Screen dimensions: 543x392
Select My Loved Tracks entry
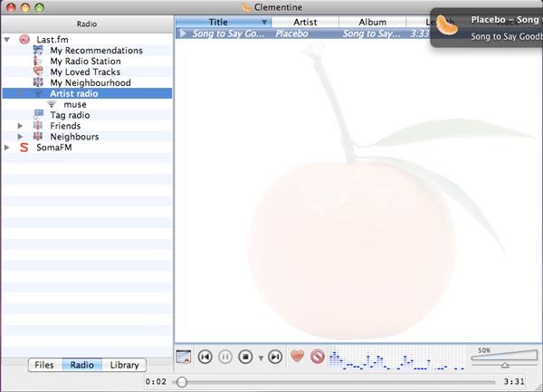(85, 72)
